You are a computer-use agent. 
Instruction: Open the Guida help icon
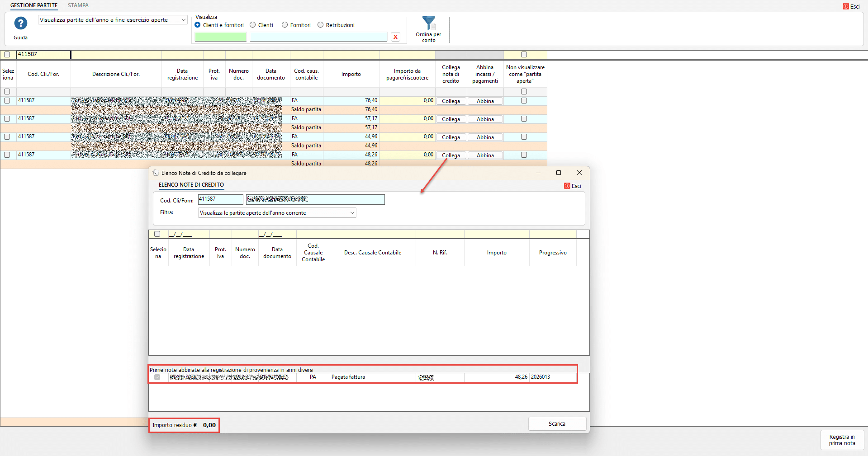20,23
